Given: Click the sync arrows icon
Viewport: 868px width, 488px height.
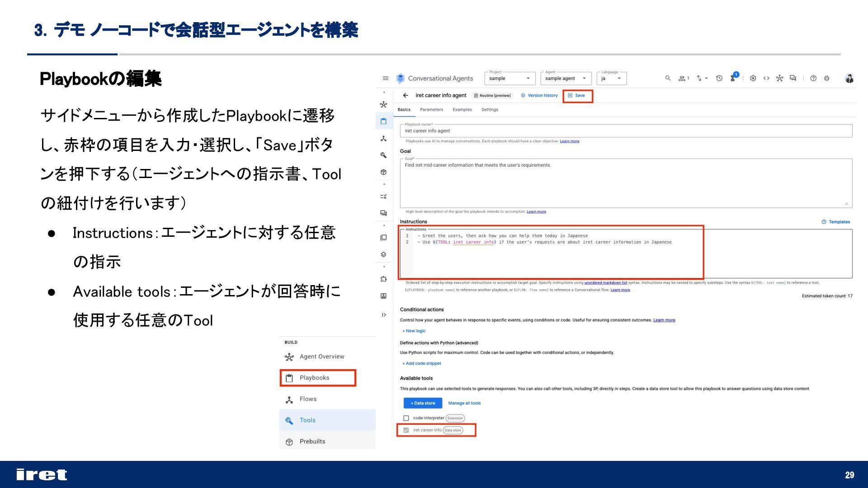Looking at the screenshot, I should click(x=699, y=78).
